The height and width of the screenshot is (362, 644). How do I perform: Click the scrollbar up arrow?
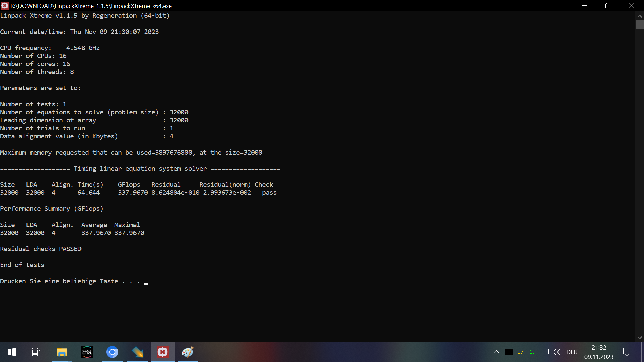coord(640,16)
